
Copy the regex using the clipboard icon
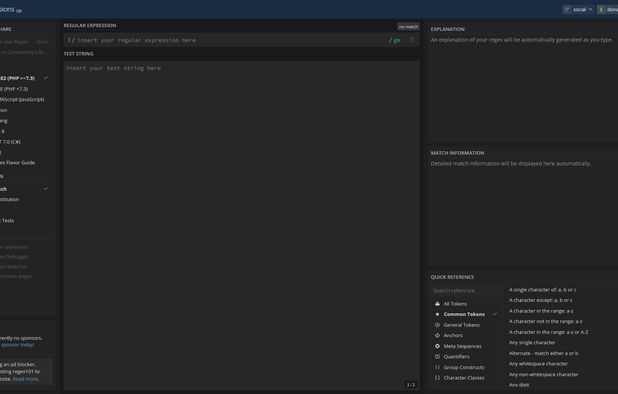coord(412,40)
